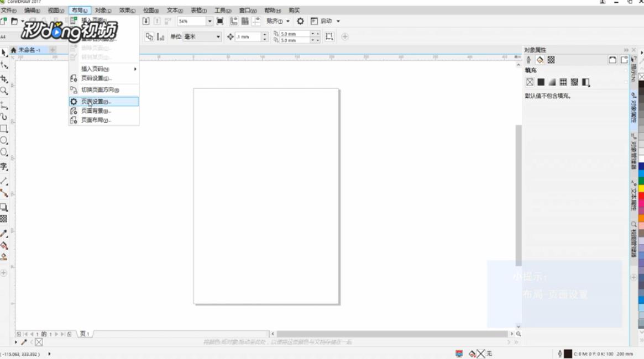Click the vertical canvas scrollbar

pos(519,196)
